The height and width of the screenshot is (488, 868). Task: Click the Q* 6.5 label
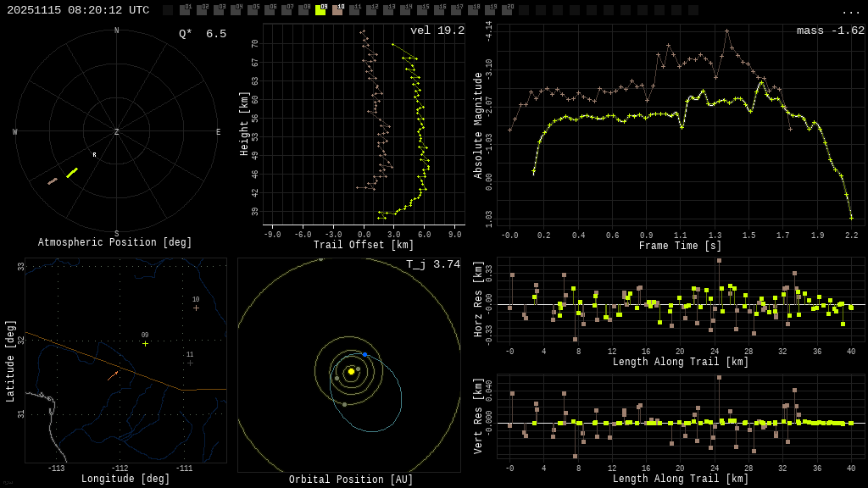(203, 34)
